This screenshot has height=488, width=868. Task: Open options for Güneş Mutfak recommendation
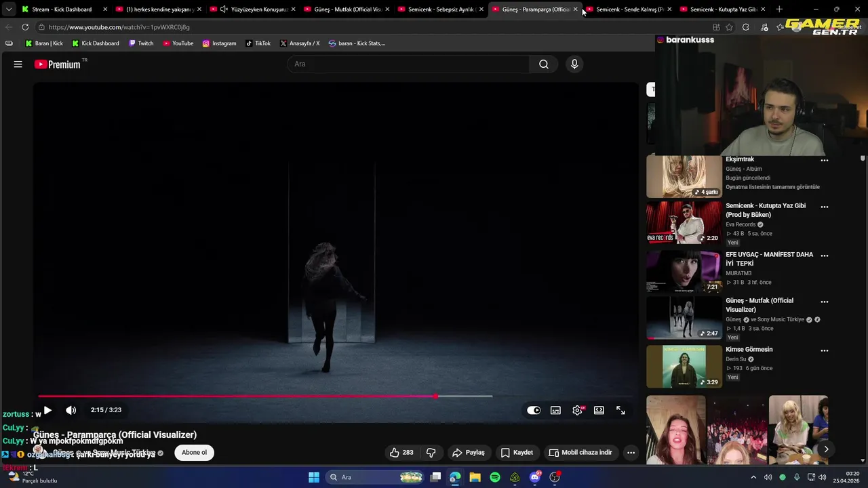[825, 302]
